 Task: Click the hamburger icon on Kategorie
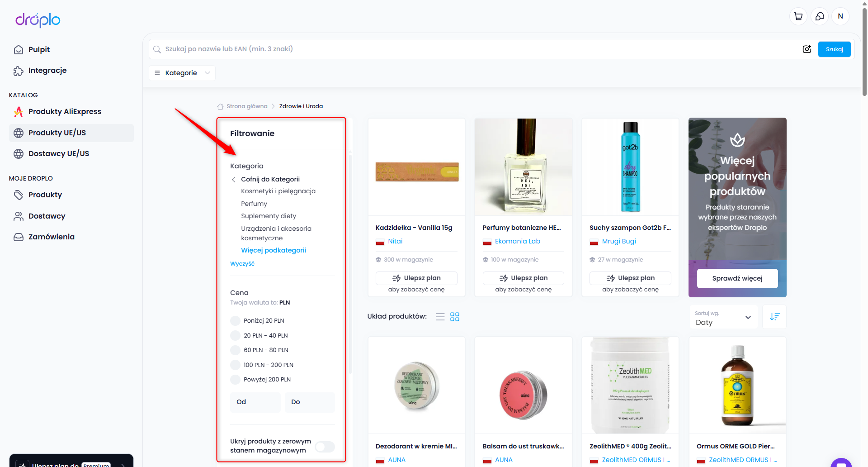[157, 73]
